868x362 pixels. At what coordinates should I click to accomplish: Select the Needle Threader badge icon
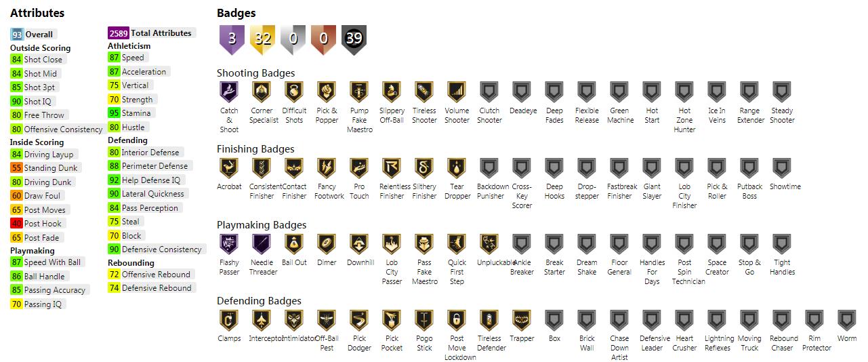click(262, 243)
